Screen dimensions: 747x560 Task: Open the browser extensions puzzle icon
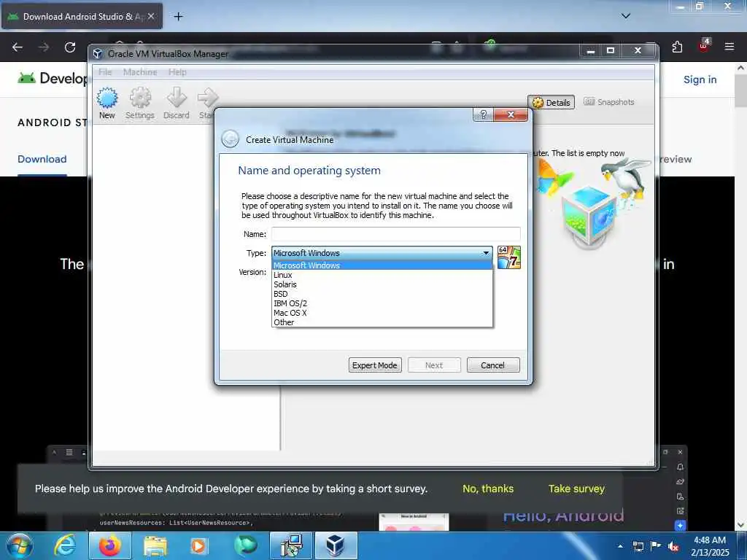[678, 47]
